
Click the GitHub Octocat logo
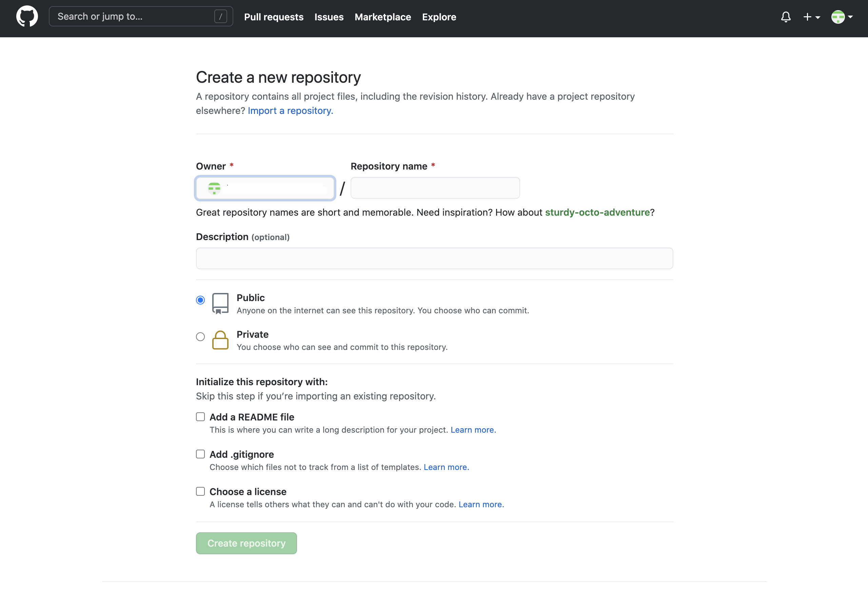(27, 16)
